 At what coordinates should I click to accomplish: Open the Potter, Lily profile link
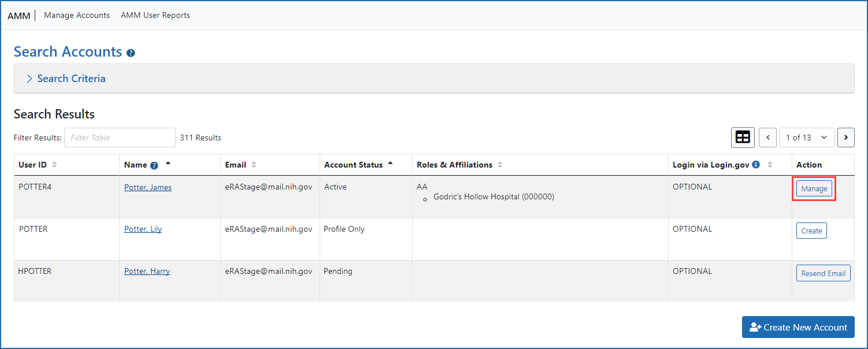(x=143, y=229)
